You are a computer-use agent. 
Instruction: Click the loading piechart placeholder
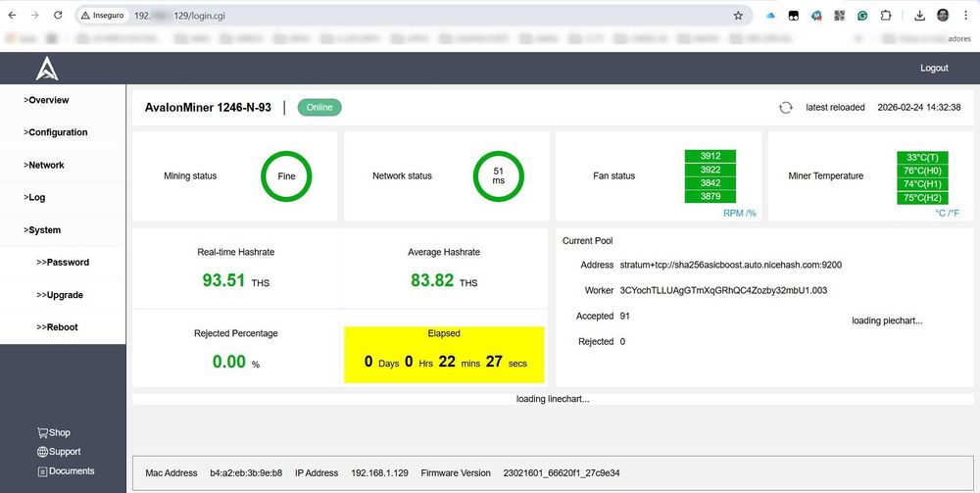pos(887,320)
